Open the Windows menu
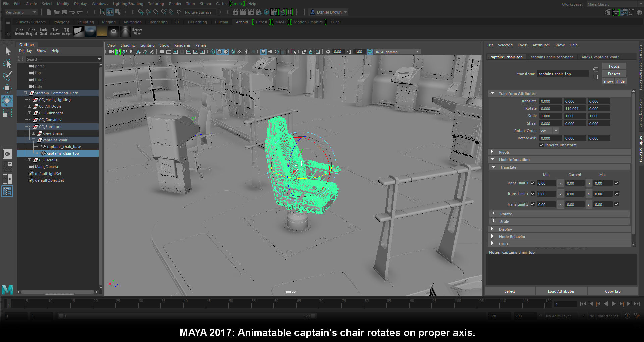Image resolution: width=644 pixels, height=342 pixels. click(100, 4)
